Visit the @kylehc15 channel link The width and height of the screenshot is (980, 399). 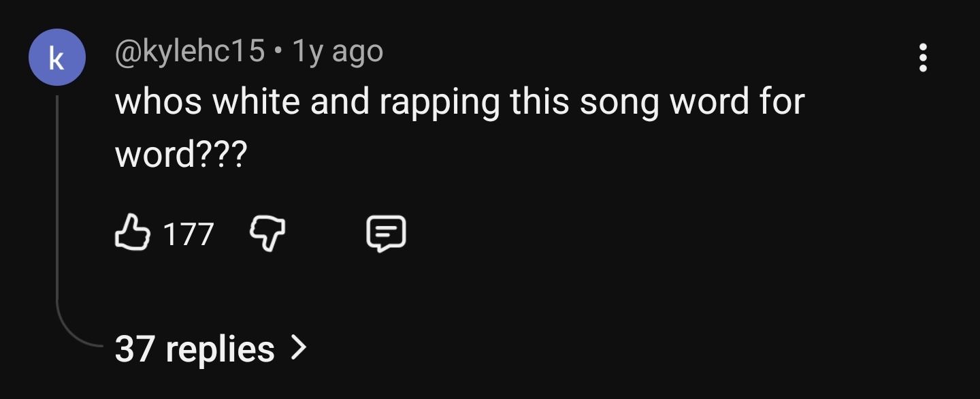click(190, 52)
